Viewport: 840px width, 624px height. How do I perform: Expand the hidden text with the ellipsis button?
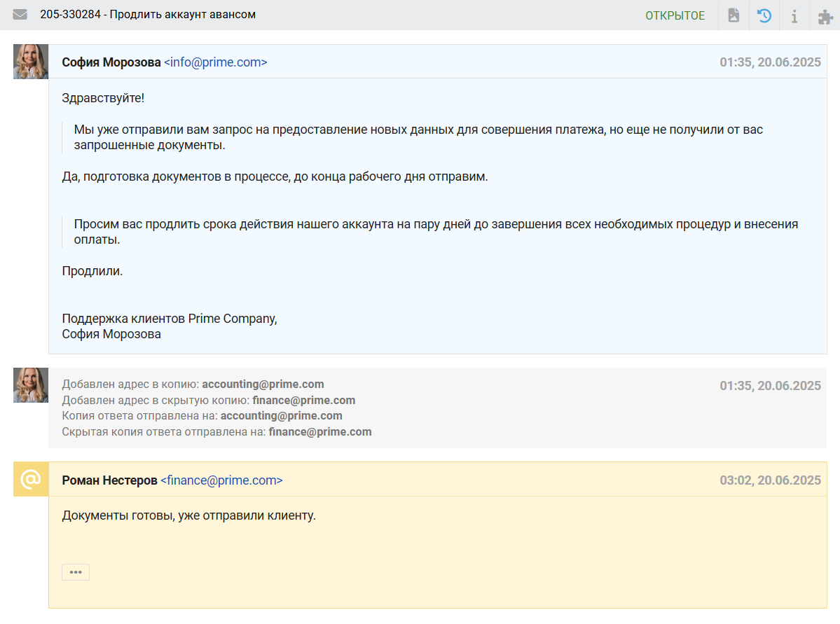click(76, 572)
